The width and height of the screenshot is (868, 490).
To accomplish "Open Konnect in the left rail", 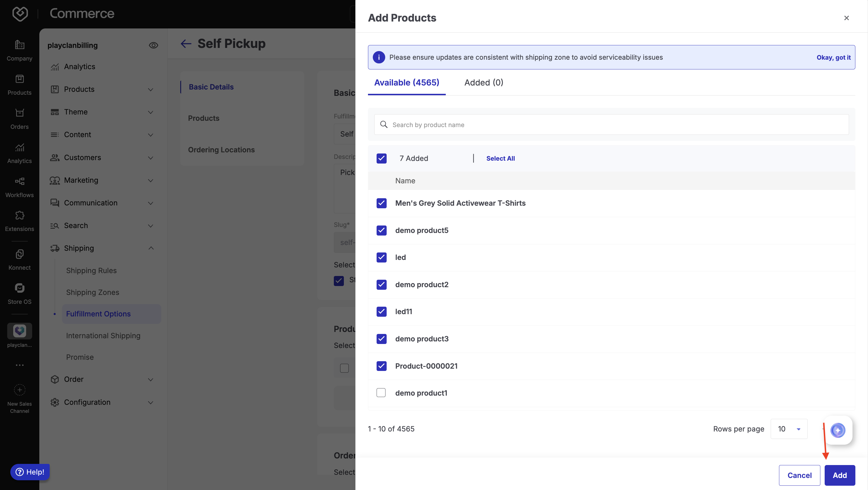I will pyautogui.click(x=20, y=254).
